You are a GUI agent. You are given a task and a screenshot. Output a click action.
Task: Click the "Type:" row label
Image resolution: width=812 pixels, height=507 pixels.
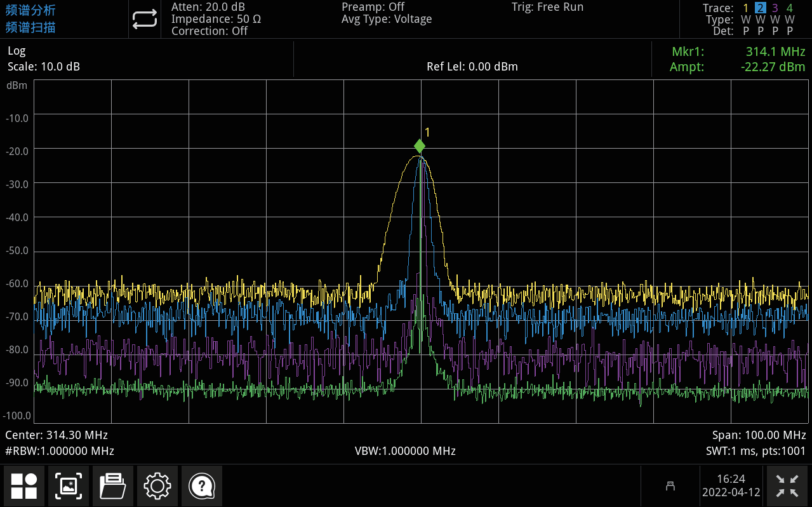point(720,20)
